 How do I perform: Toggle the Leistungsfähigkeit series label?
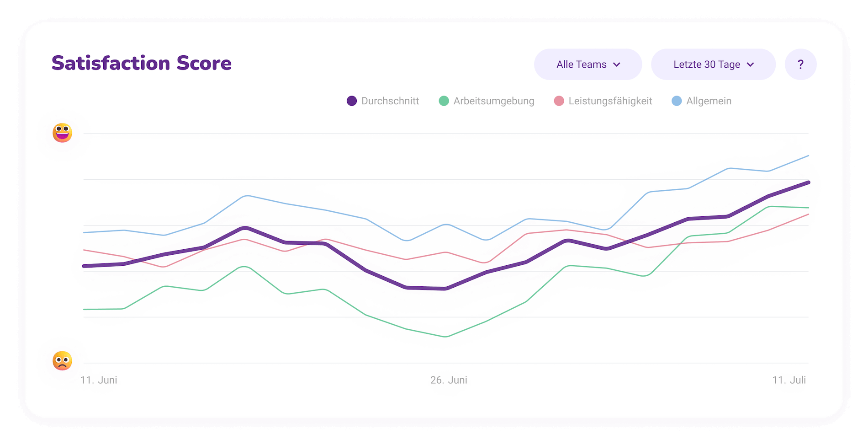(610, 101)
